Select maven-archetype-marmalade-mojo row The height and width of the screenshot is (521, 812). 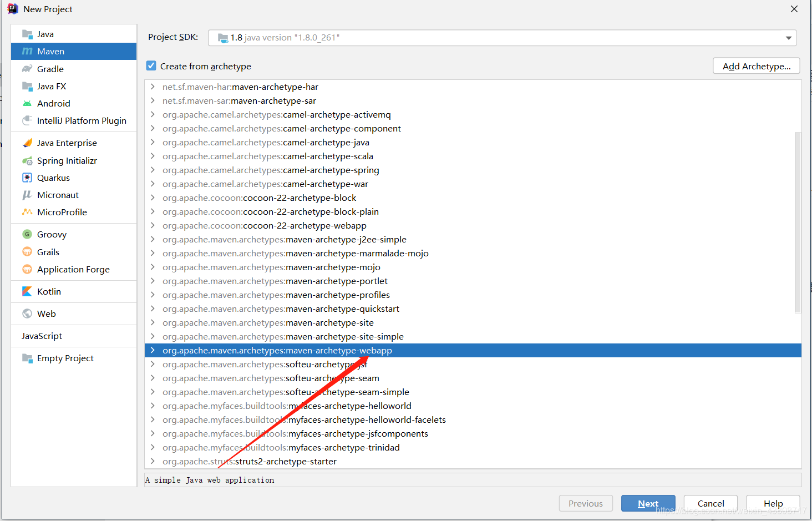473,253
